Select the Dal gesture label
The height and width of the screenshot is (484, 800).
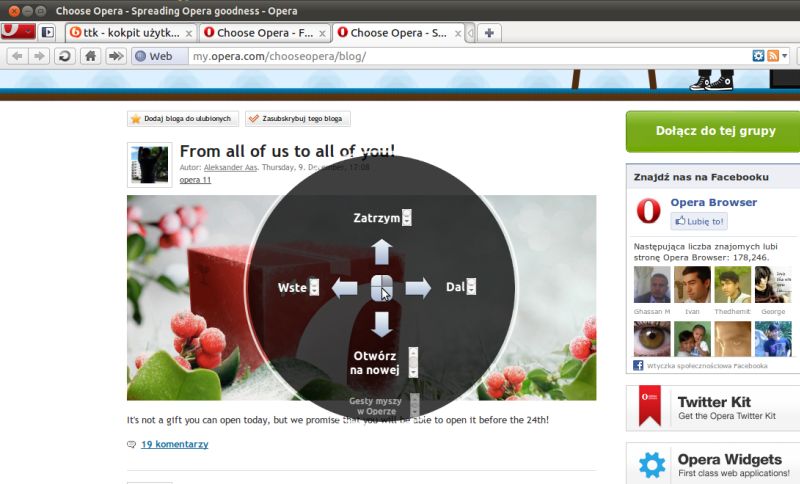(x=455, y=287)
